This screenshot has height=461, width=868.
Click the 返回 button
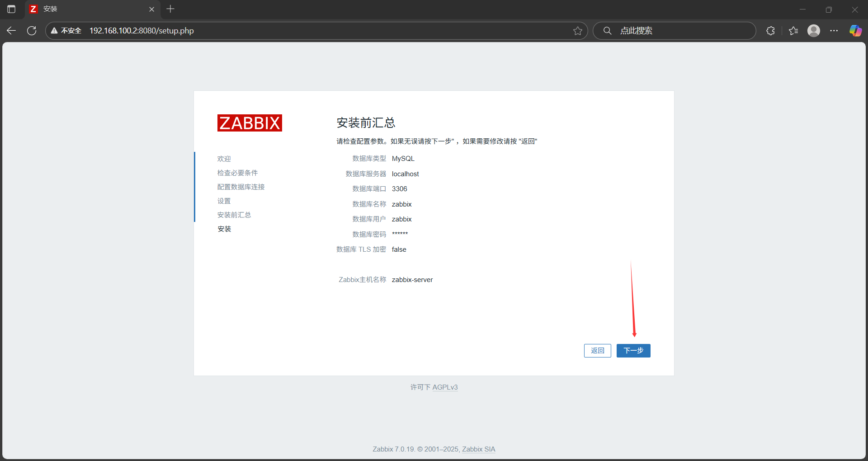pyautogui.click(x=598, y=351)
